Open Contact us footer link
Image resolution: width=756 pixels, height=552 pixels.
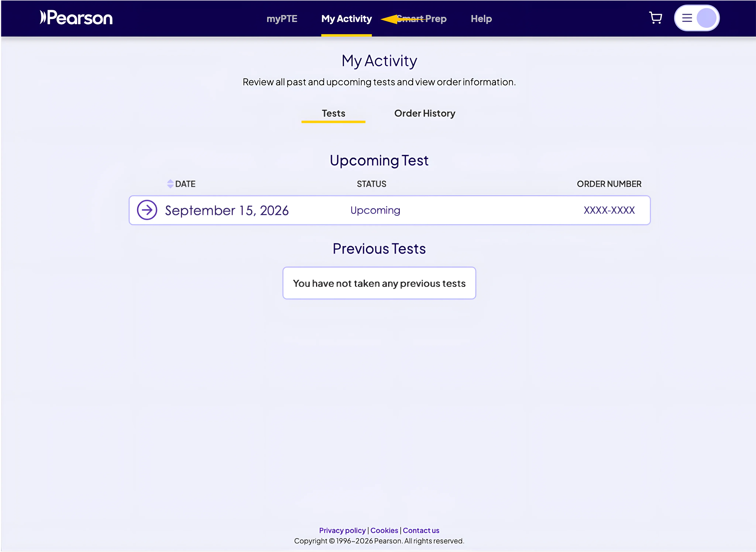pyautogui.click(x=421, y=530)
